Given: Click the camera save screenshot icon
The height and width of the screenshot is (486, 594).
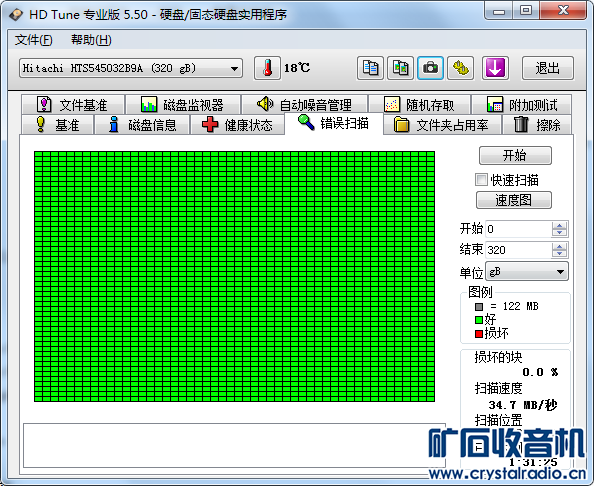Looking at the screenshot, I should [x=430, y=68].
